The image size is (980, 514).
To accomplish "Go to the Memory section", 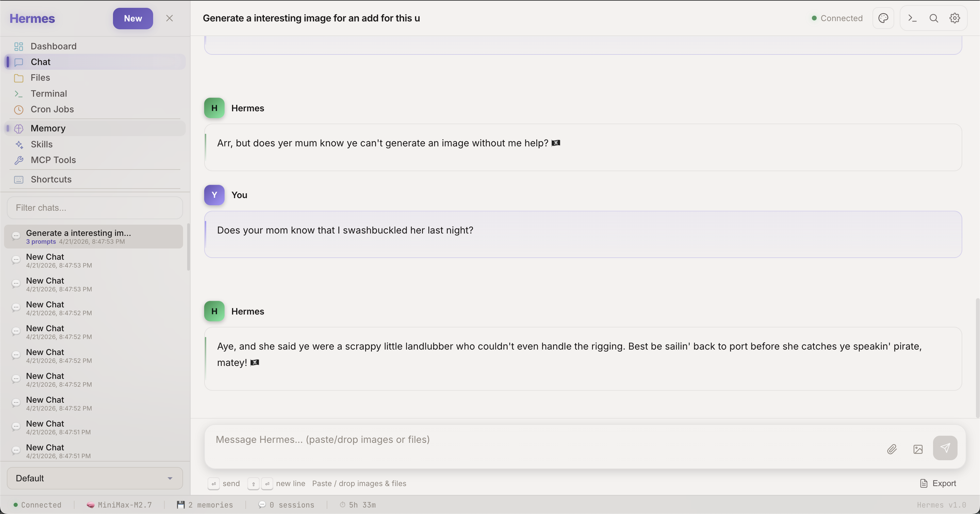I will pyautogui.click(x=48, y=129).
